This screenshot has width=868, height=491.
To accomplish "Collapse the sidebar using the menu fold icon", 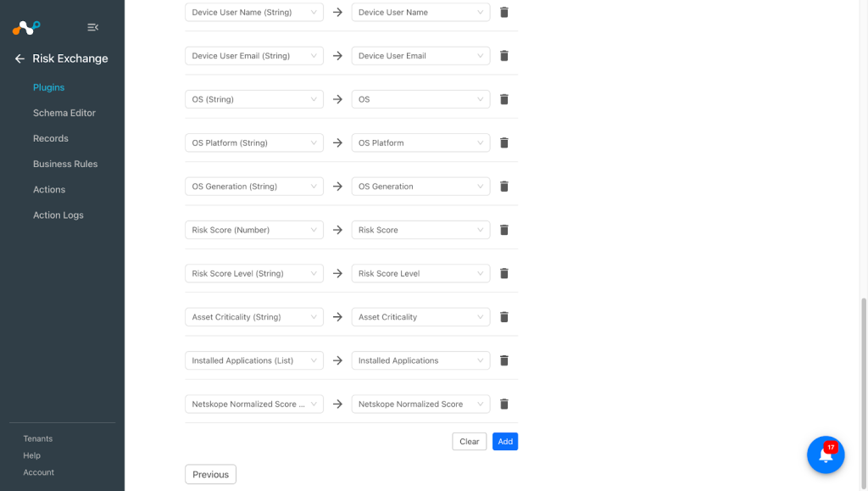I will 92,27.
